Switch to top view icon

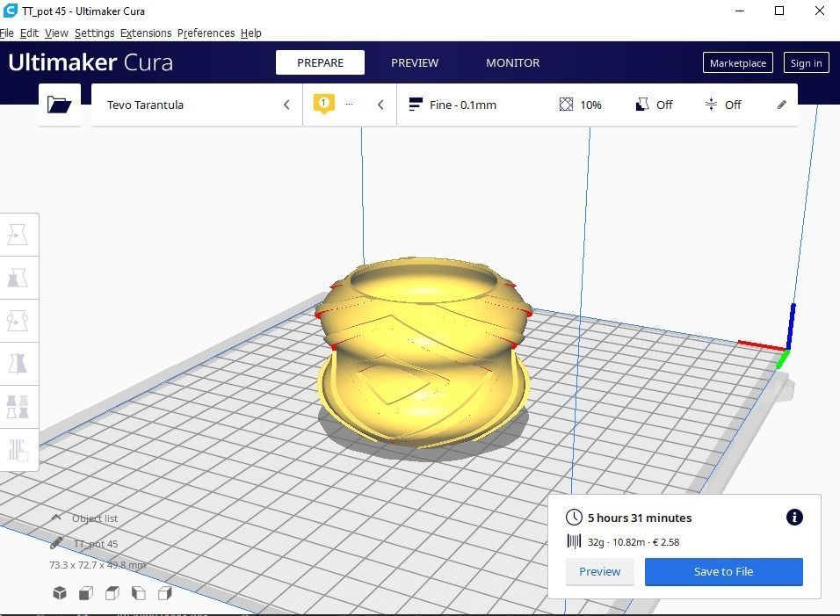tap(112, 592)
